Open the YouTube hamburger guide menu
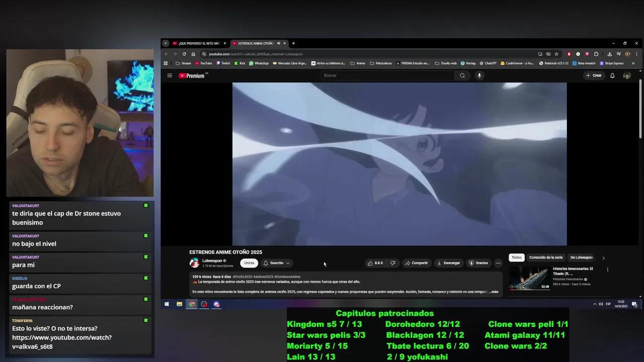 pyautogui.click(x=170, y=75)
